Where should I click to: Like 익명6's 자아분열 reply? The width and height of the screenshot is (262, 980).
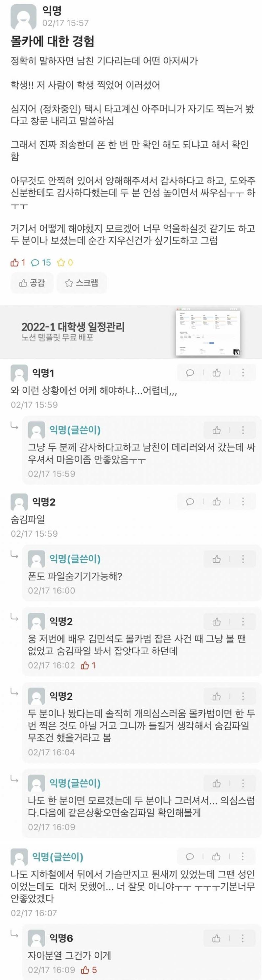[x=216, y=939]
